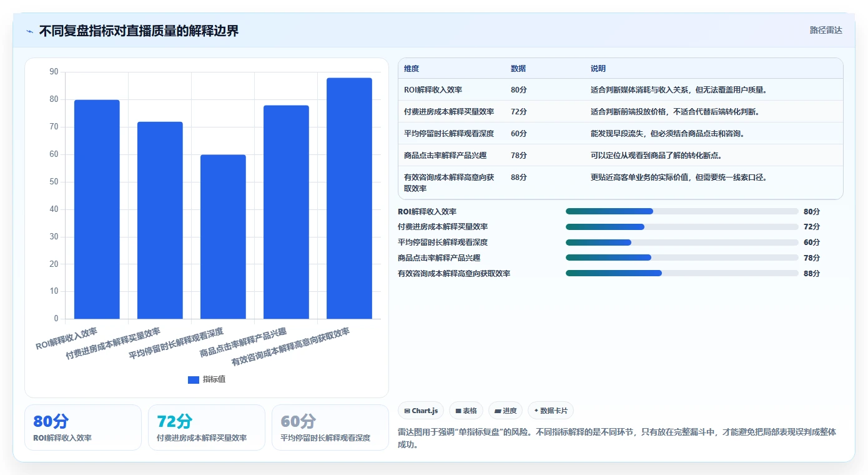Click the 商品点击率解释产品兴趣 progress bar

pyautogui.click(x=682, y=257)
